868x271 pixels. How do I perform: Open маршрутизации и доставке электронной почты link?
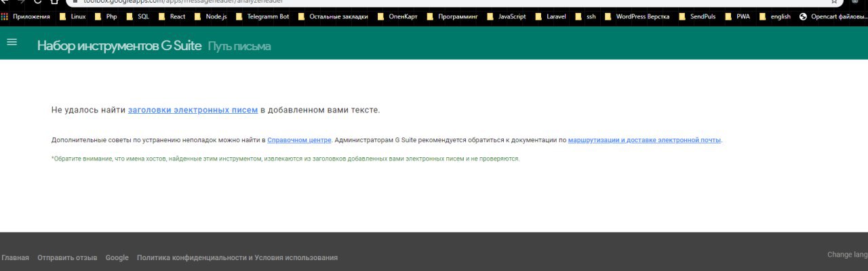644,140
